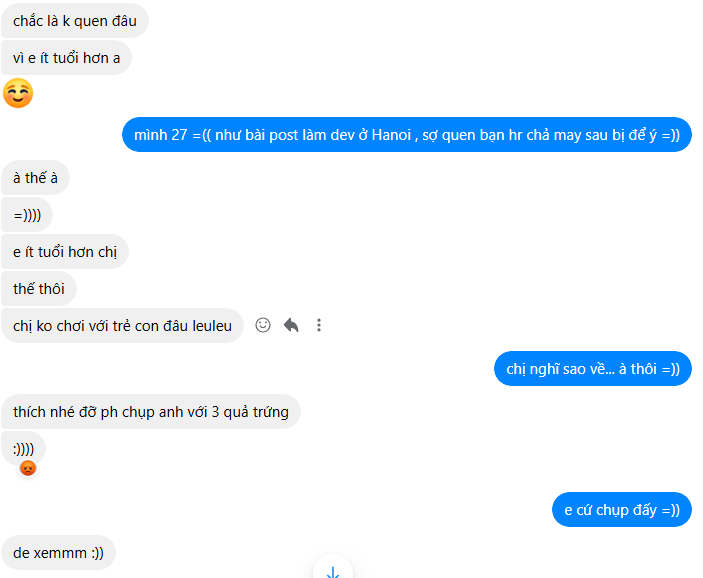
Task: Click the blue 'mình 27' message bubble
Action: tap(407, 135)
